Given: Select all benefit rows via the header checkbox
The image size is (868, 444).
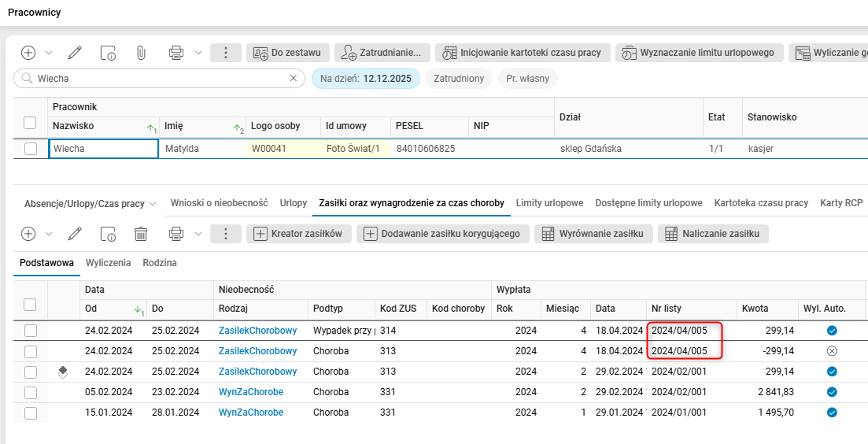Looking at the screenshot, I should (x=31, y=304).
